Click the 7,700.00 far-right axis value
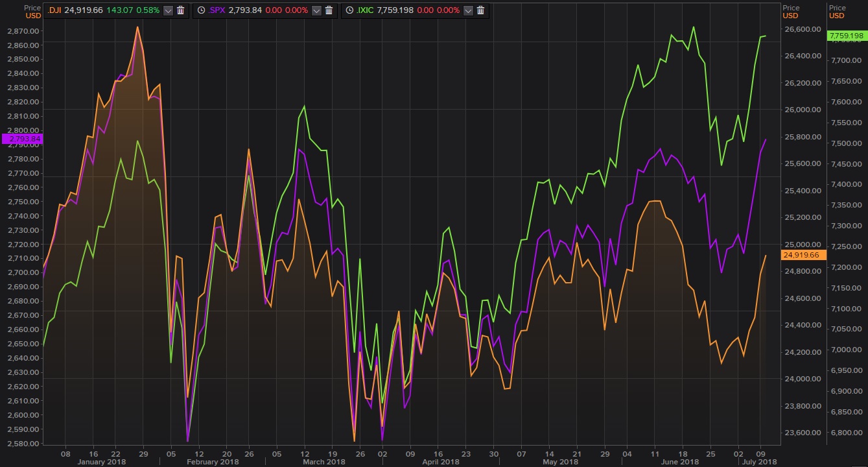The width and height of the screenshot is (868, 467). (x=845, y=60)
